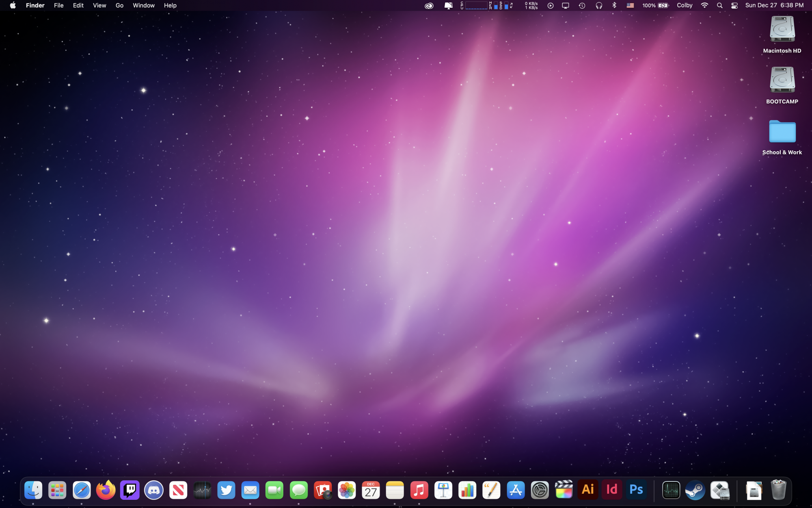Launch Steam from the dock

click(695, 490)
